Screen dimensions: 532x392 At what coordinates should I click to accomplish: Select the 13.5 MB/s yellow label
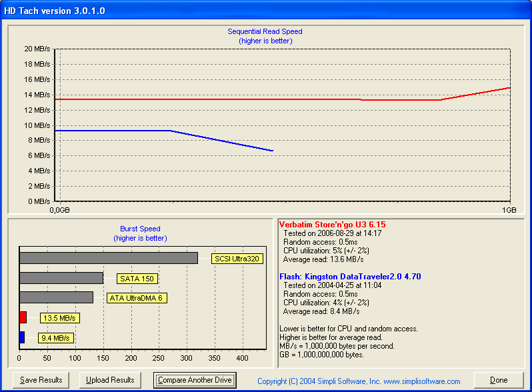tap(59, 318)
